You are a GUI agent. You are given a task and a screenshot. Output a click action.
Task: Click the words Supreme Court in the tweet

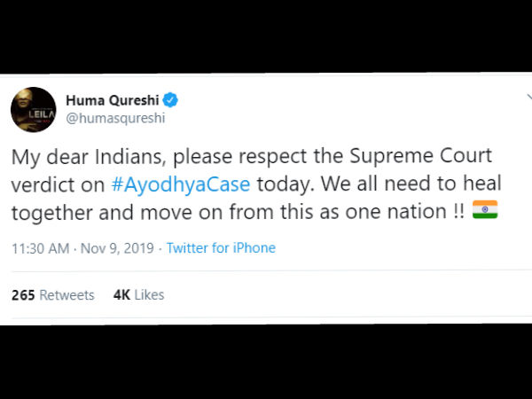[x=420, y=156]
